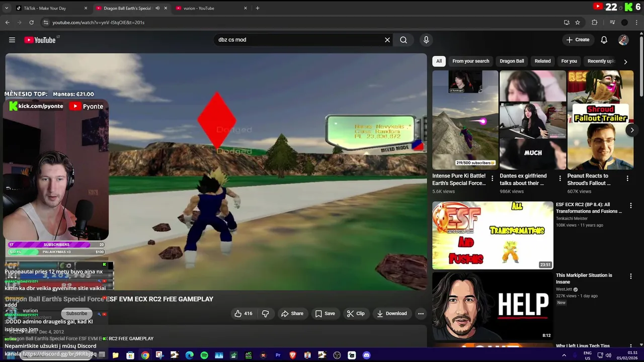Click the browser address bar URL

[99, 22]
